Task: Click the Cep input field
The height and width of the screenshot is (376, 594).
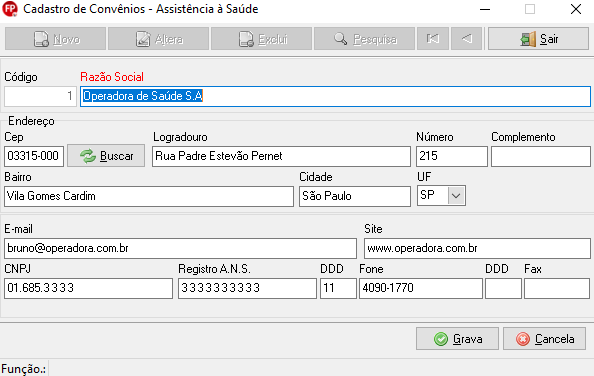Action: coord(34,156)
